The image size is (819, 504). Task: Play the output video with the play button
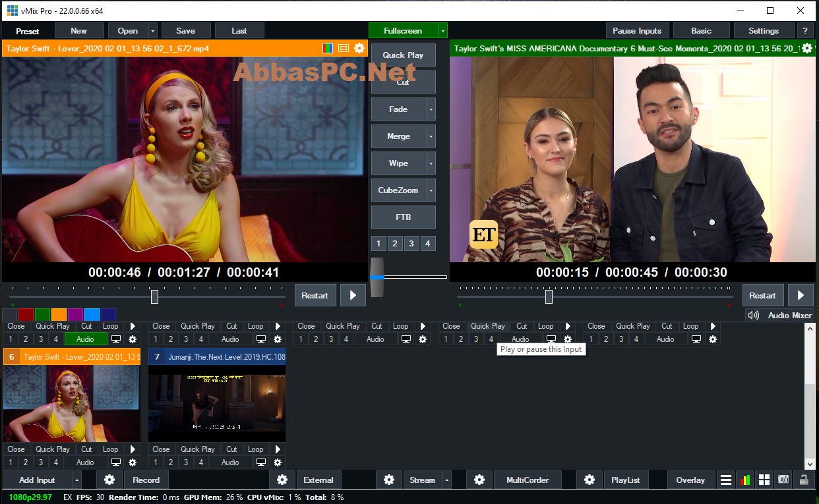point(801,295)
